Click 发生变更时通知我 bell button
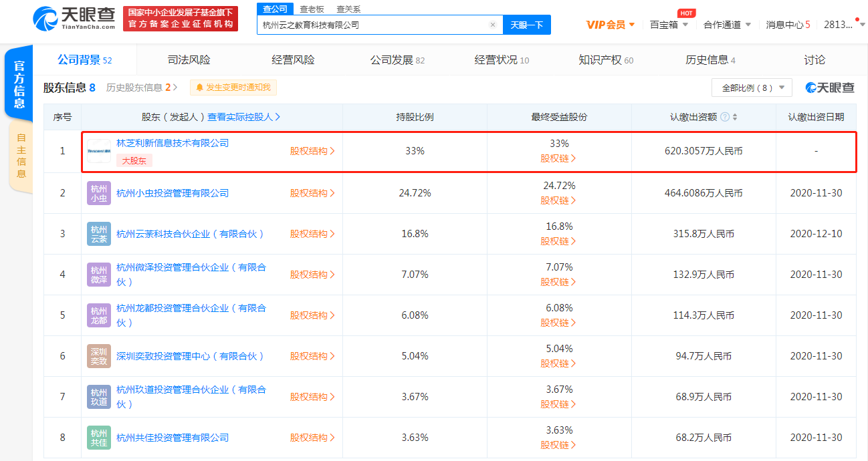 pos(233,88)
